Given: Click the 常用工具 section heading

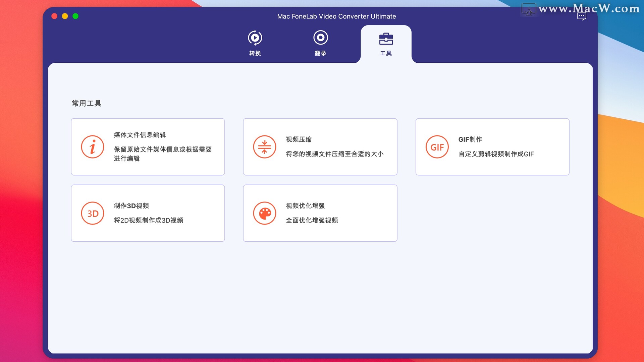Looking at the screenshot, I should click(87, 103).
